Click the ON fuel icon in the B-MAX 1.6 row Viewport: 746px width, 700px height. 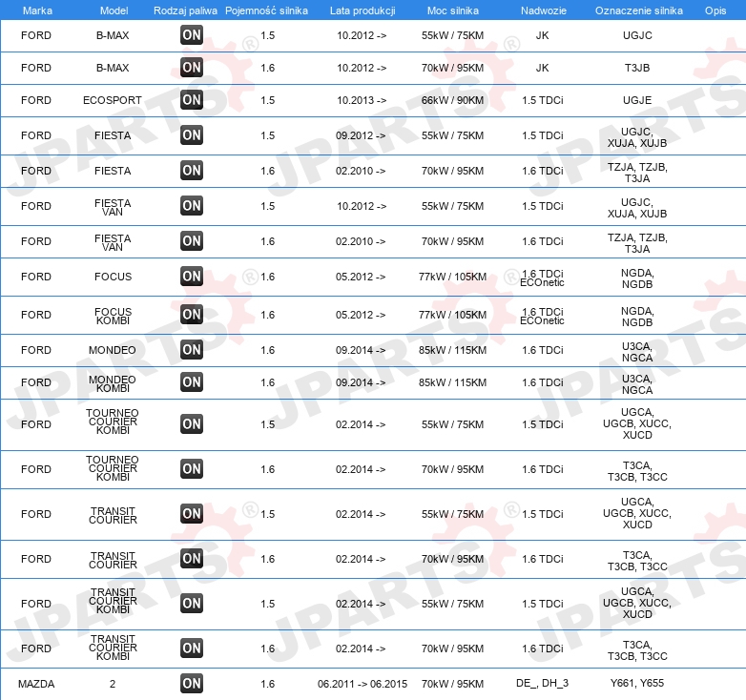(192, 68)
